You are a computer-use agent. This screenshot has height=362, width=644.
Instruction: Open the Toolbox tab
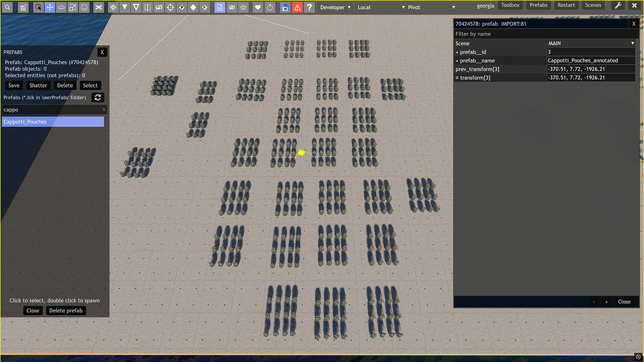click(x=510, y=5)
